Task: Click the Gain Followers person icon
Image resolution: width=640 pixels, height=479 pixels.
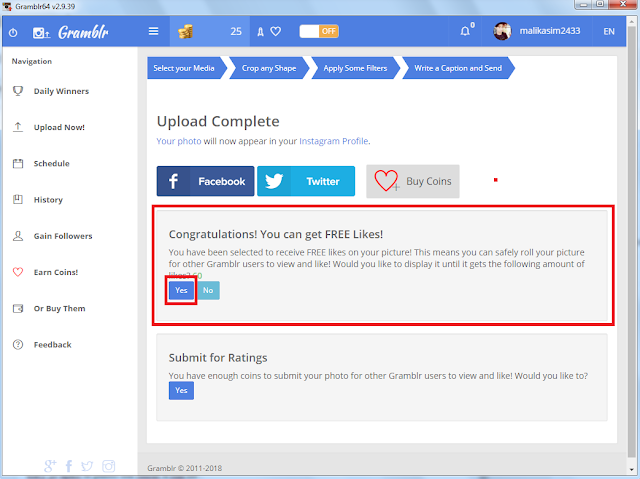Action: click(x=18, y=236)
